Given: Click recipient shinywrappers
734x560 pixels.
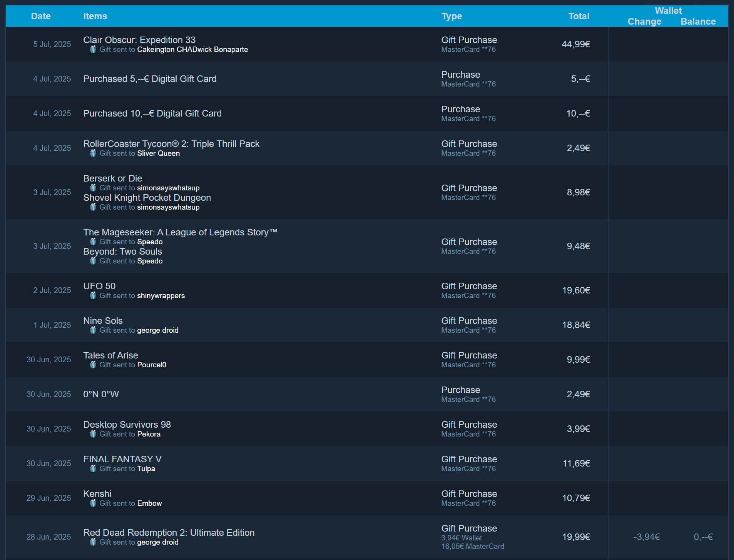Looking at the screenshot, I should coord(161,296).
